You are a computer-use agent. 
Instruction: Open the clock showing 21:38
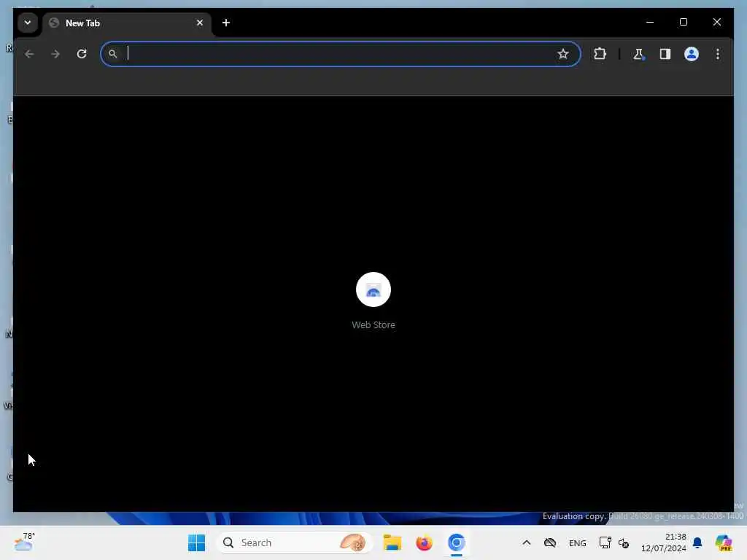(664, 542)
